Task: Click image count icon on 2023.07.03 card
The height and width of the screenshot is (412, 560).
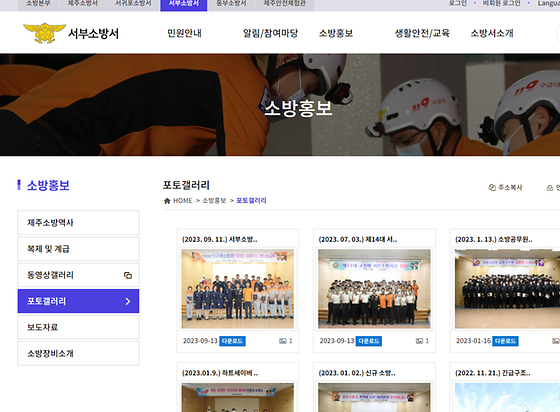Action: pos(419,341)
